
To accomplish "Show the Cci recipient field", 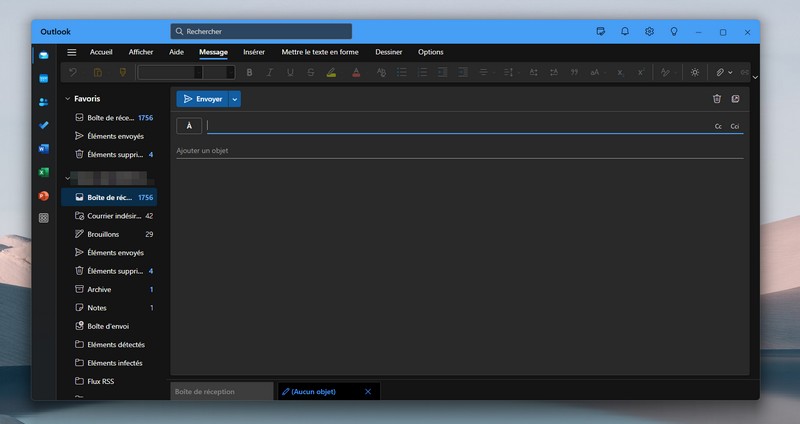I will 734,126.
